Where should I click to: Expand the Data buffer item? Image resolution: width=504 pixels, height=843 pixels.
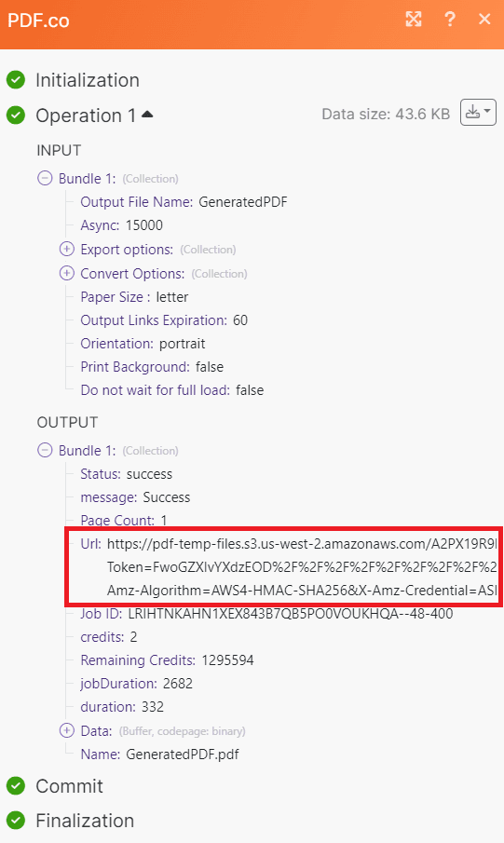pyautogui.click(x=67, y=730)
